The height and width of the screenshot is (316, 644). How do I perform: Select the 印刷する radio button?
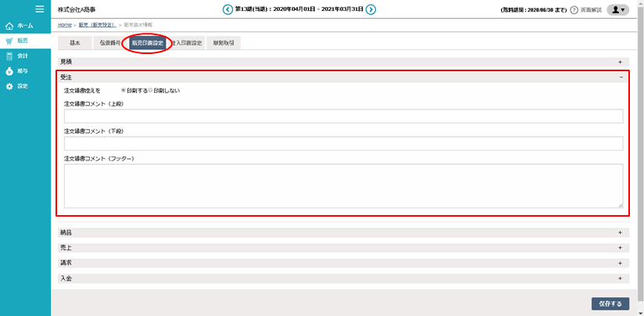pos(123,90)
